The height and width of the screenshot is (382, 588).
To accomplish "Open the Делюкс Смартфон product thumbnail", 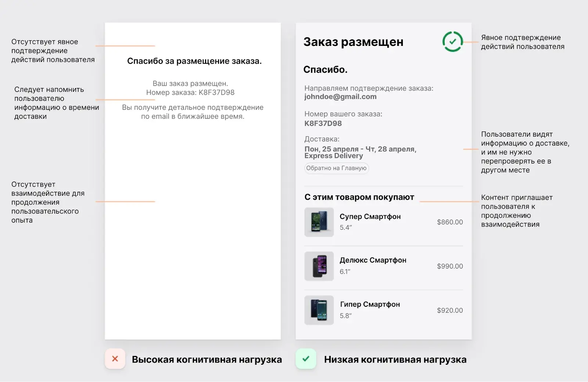I will 319,266.
